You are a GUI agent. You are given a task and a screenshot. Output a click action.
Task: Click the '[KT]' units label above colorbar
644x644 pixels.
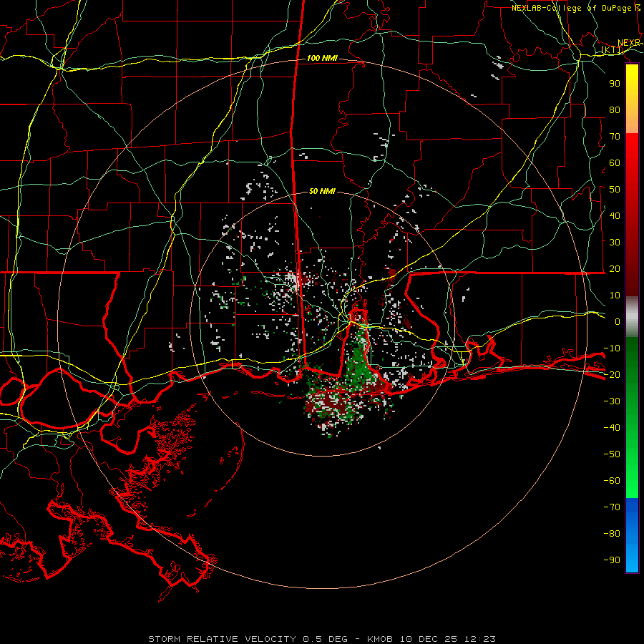coord(612,50)
